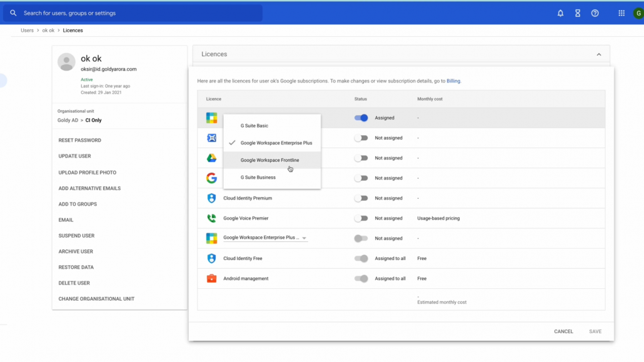Click the SAVE button
The image size is (644, 362).
pyautogui.click(x=595, y=331)
